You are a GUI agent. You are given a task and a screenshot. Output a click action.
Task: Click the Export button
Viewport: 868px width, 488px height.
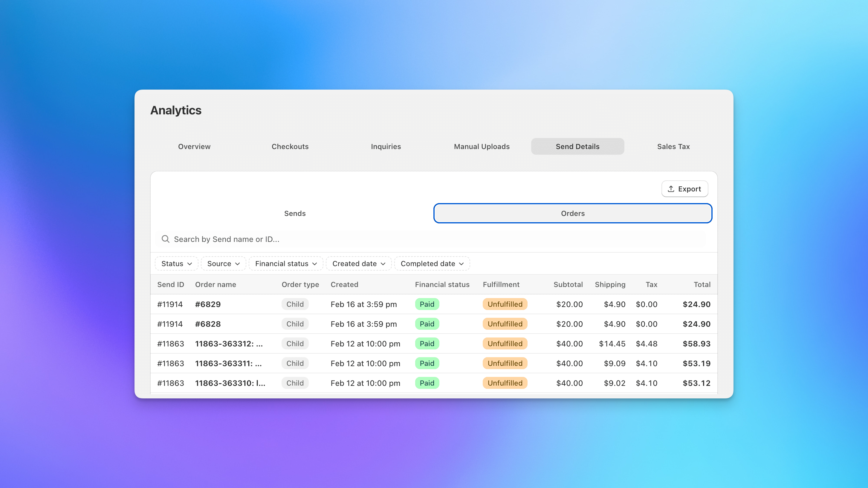click(x=684, y=189)
